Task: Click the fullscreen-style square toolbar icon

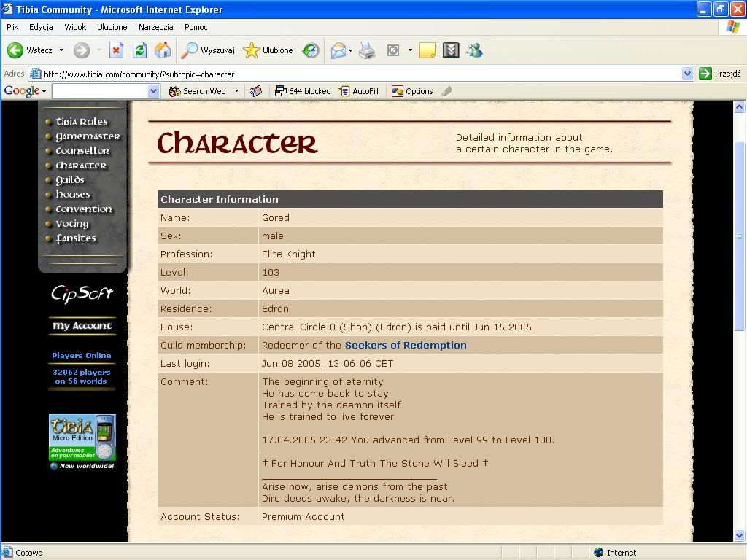Action: click(393, 50)
